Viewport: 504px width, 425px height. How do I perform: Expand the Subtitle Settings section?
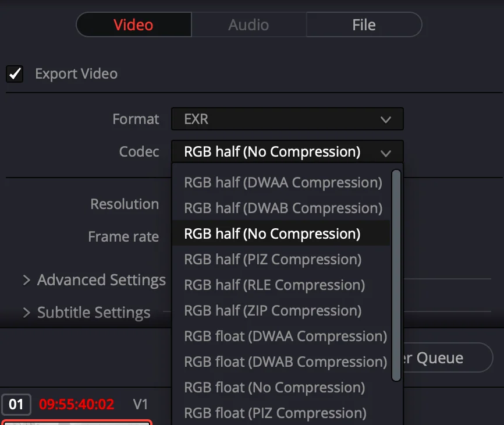tap(86, 313)
